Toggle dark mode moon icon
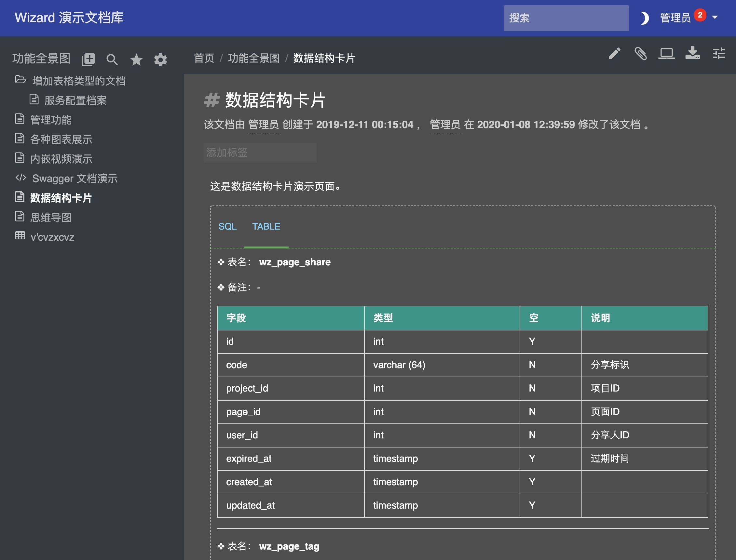Screen dimensions: 736x560 (x=645, y=18)
